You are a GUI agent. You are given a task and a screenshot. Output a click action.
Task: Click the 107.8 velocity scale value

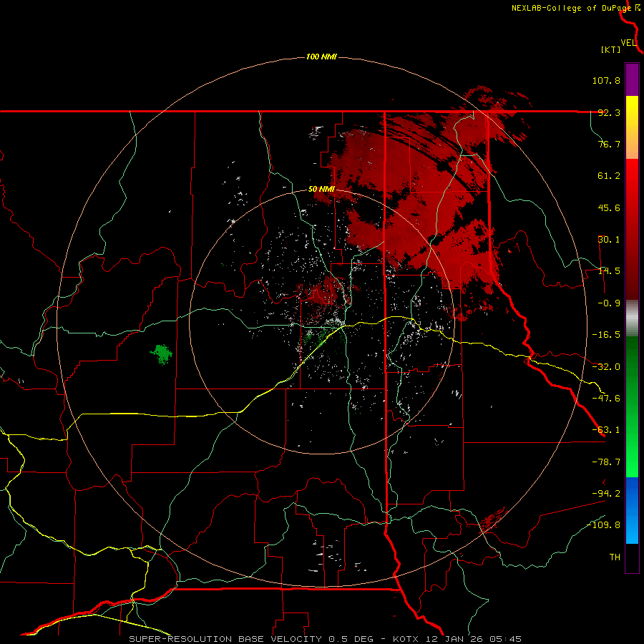pyautogui.click(x=606, y=80)
